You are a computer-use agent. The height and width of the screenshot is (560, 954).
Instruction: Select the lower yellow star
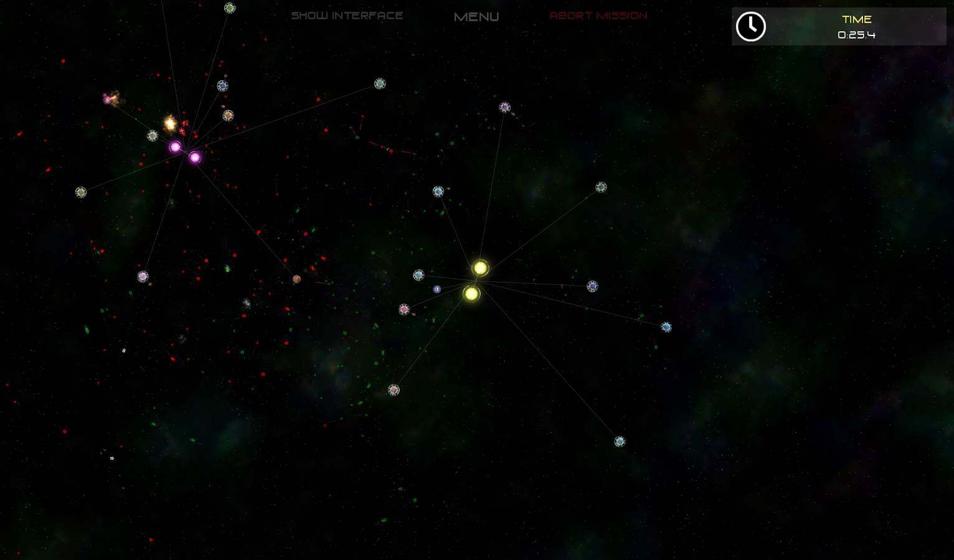471,294
